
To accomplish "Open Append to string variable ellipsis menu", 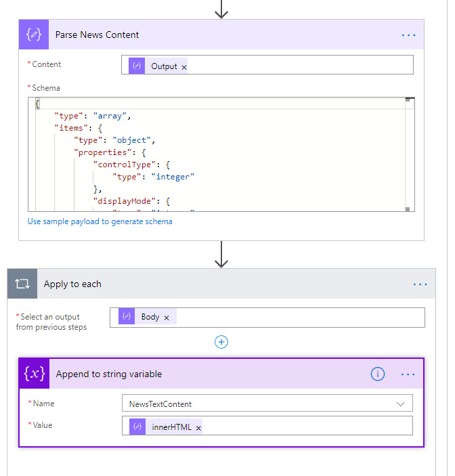I will coord(408,374).
